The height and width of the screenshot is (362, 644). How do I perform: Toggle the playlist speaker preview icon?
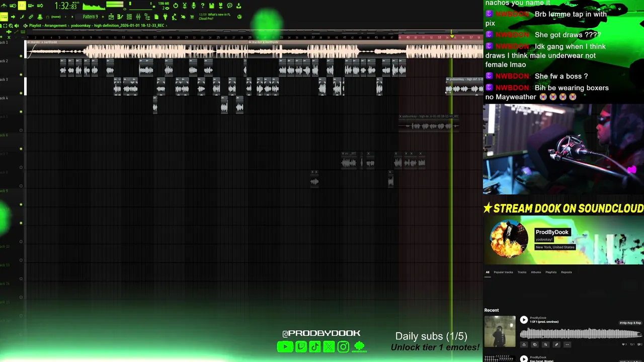(17, 26)
